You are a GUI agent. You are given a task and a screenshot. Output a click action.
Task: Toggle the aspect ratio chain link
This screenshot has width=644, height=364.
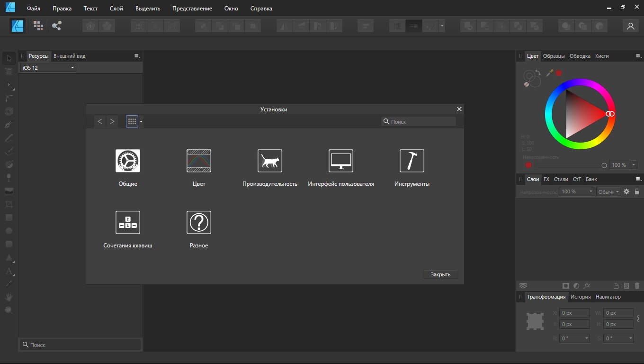click(638, 318)
